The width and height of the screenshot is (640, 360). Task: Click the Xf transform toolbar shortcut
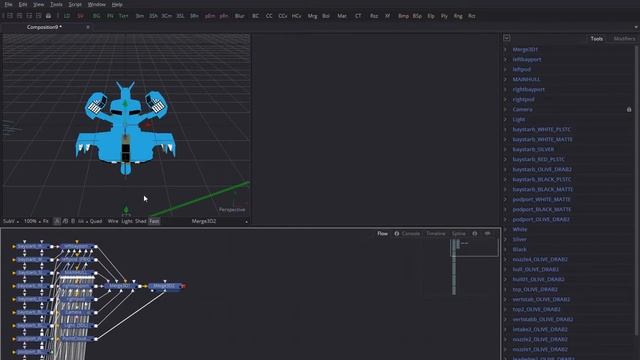click(387, 16)
